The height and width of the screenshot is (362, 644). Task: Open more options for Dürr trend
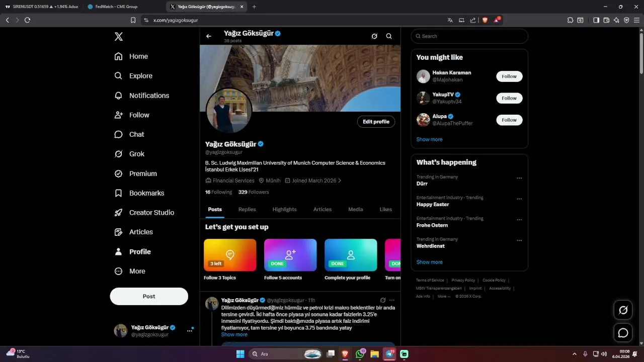point(519,178)
